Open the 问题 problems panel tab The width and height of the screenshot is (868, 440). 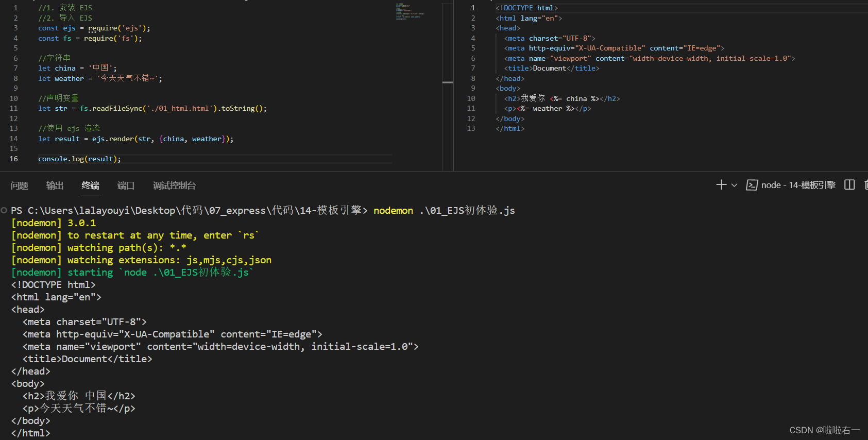pyautogui.click(x=20, y=185)
